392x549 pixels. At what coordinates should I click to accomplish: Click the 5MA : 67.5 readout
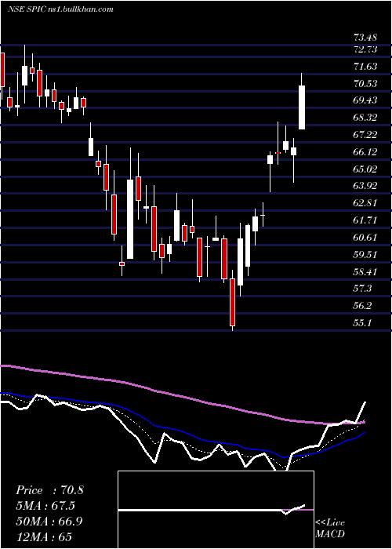[x=45, y=506]
